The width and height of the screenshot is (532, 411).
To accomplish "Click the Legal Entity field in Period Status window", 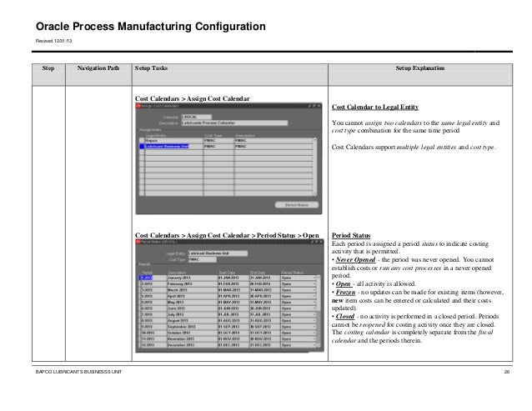I will coord(218,253).
